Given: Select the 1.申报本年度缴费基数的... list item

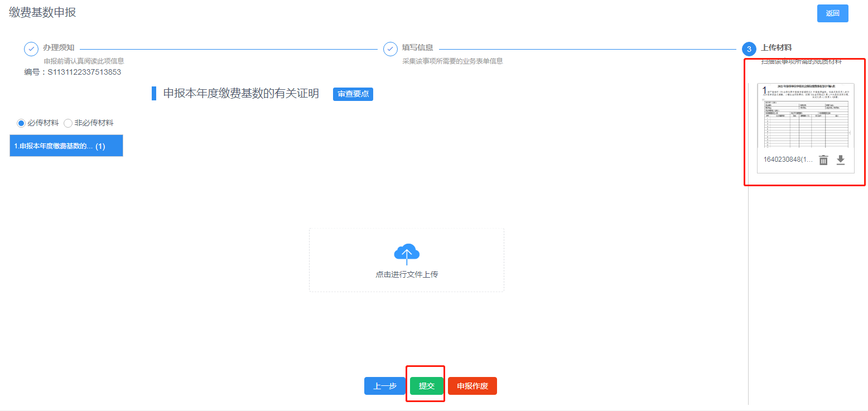Looking at the screenshot, I should pos(66,146).
